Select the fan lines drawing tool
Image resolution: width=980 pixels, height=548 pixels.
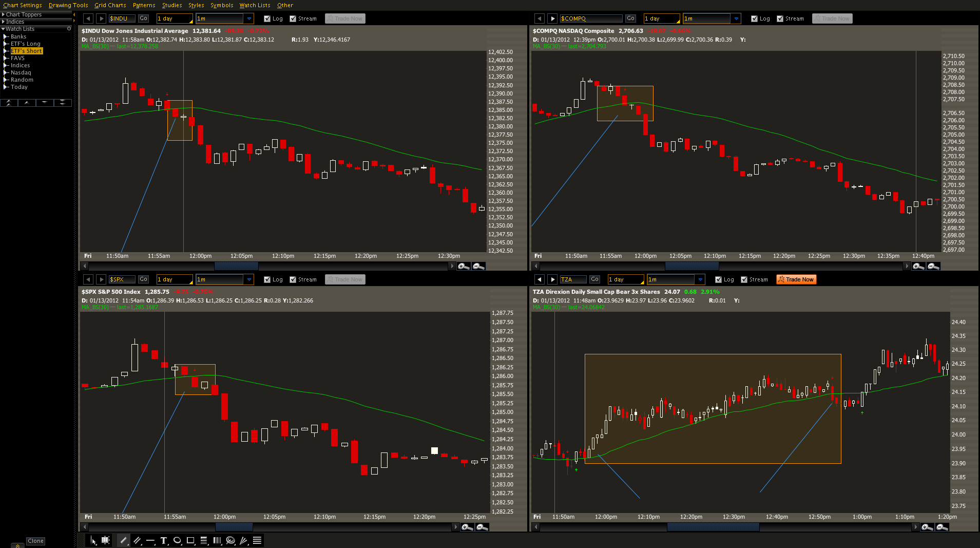click(244, 540)
